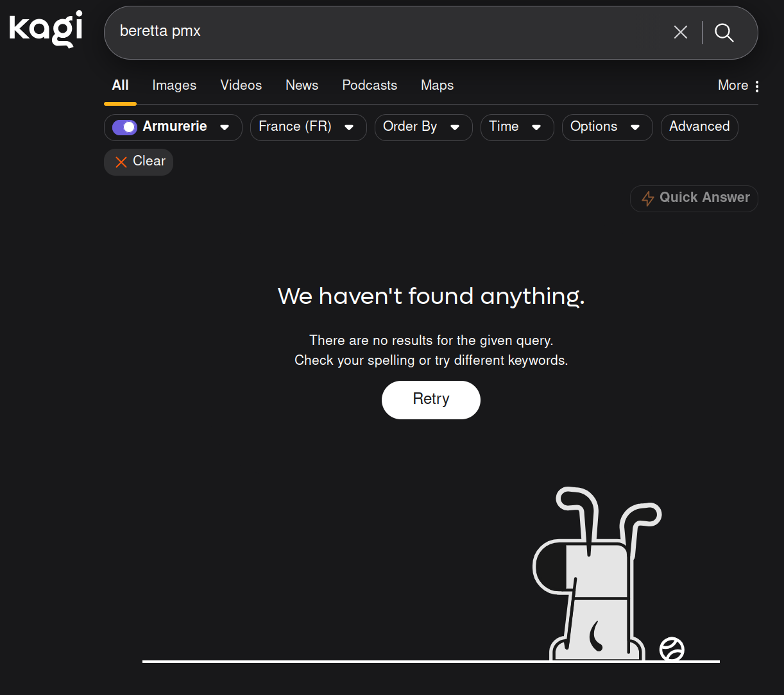The image size is (784, 695).
Task: Click the Advanced search button
Action: pyautogui.click(x=699, y=127)
